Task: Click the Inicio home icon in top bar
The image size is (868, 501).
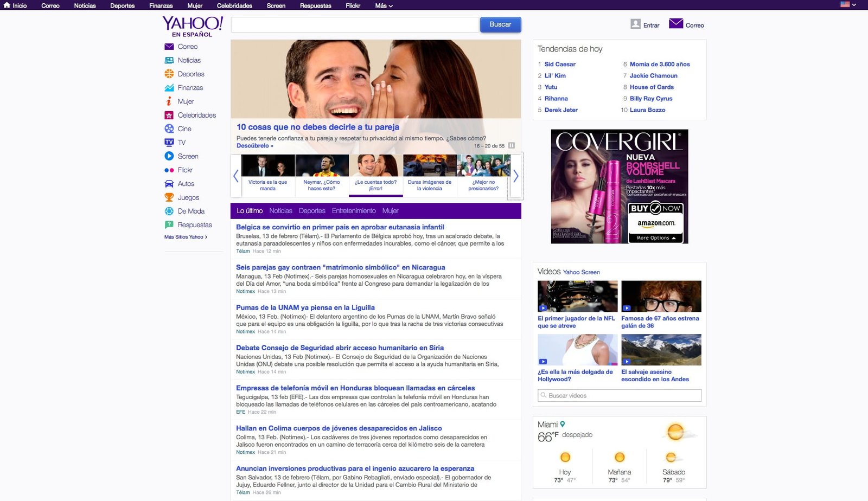Action: (7, 5)
